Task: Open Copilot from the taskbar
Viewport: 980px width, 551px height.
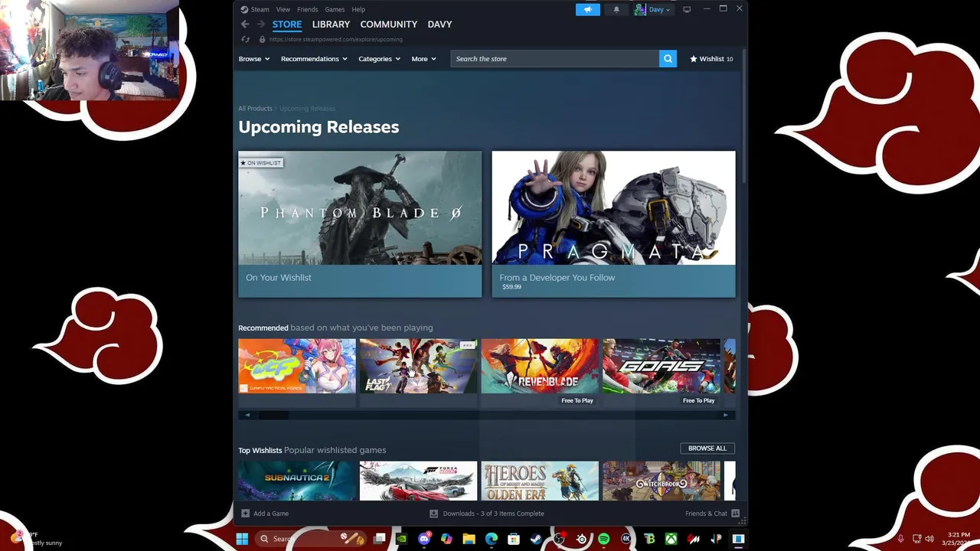Action: coord(446,539)
